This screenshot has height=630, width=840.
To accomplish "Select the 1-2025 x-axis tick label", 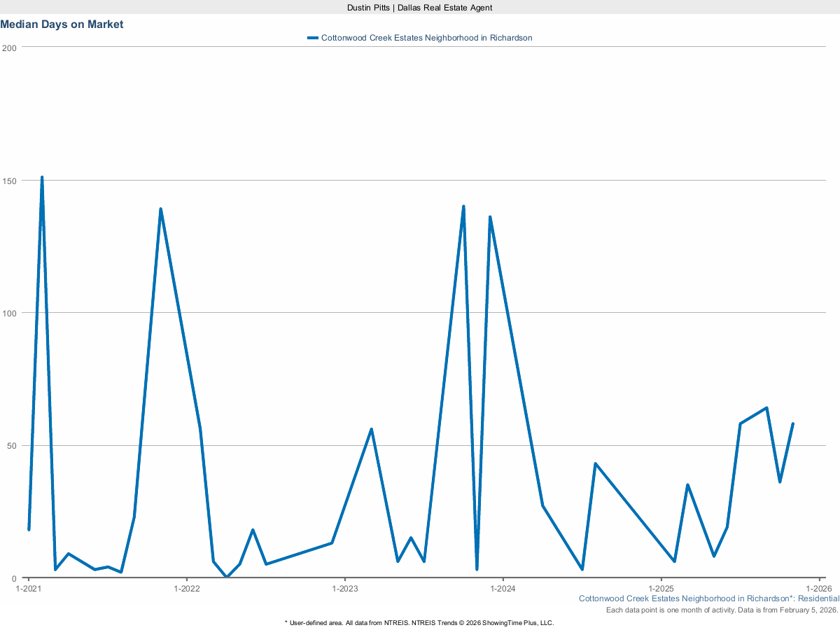I will click(661, 589).
